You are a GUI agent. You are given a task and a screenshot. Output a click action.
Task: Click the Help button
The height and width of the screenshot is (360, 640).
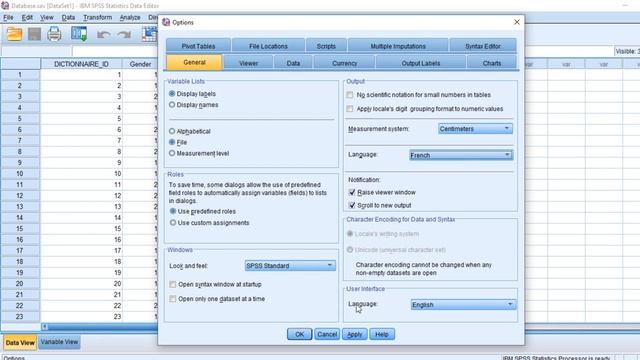pyautogui.click(x=382, y=334)
